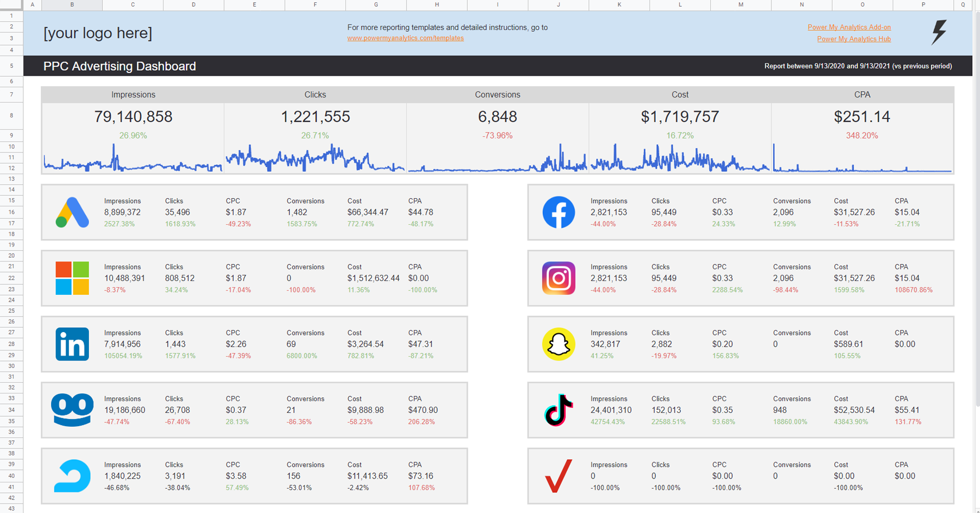Select Google Ads cost $66,344.47
The image size is (980, 513).
[x=368, y=213]
